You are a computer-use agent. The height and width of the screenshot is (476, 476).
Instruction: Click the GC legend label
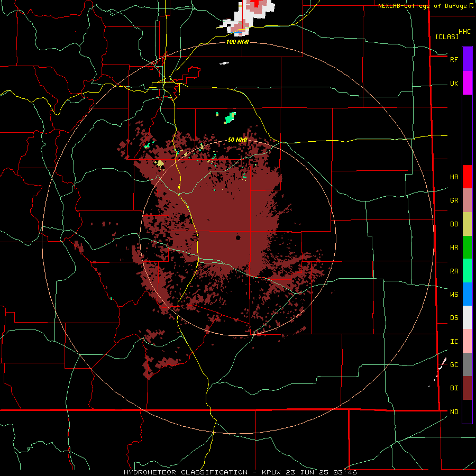coord(454,364)
